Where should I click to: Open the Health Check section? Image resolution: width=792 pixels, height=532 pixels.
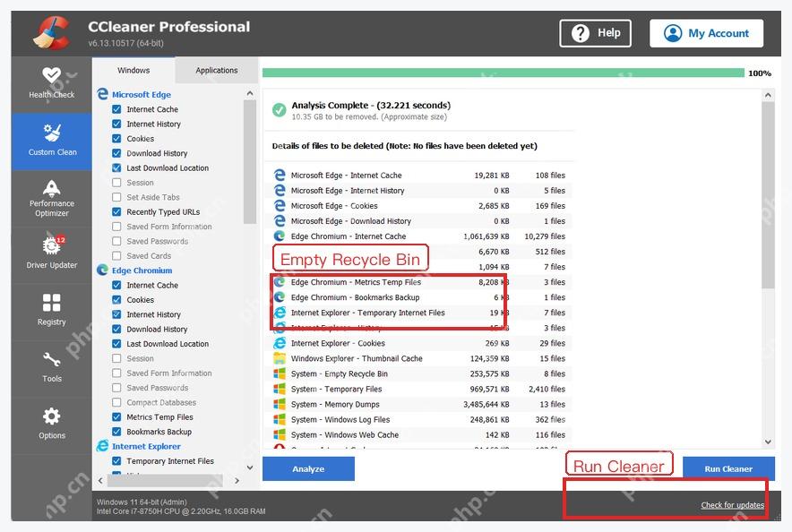click(52, 84)
